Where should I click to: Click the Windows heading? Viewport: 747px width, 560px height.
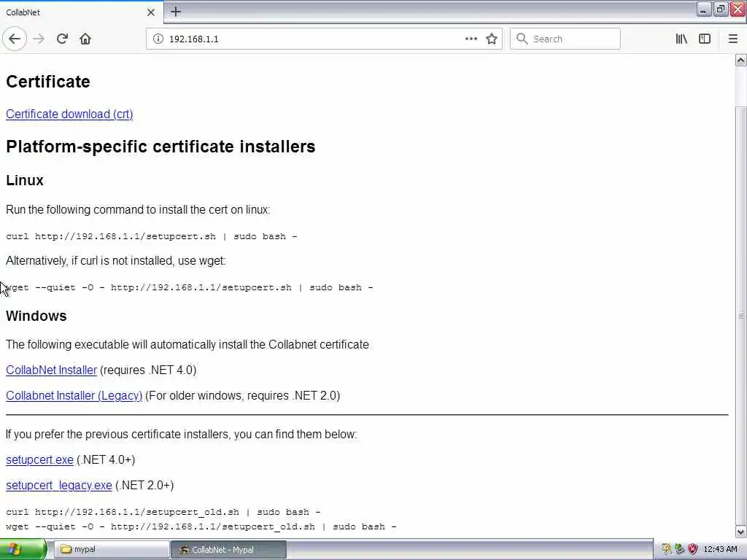point(36,316)
